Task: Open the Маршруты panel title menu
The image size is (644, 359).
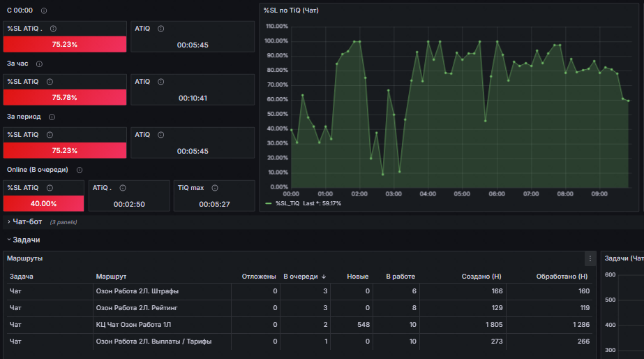Action: [24, 258]
